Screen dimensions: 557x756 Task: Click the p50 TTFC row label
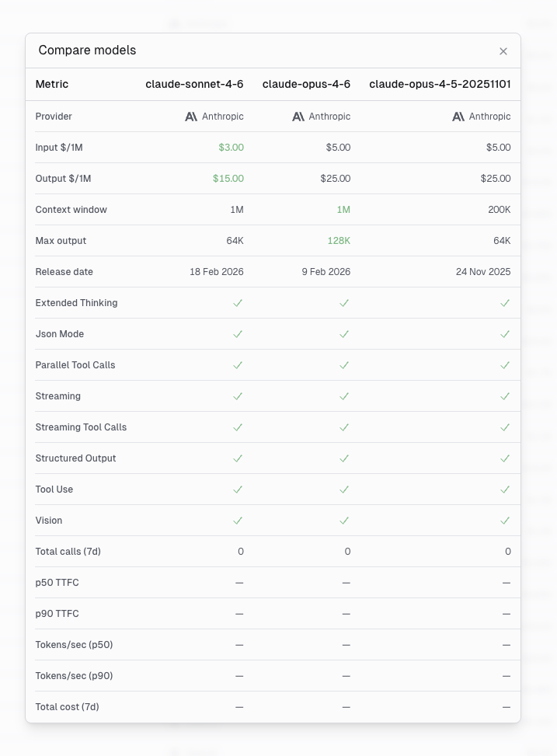(x=57, y=583)
